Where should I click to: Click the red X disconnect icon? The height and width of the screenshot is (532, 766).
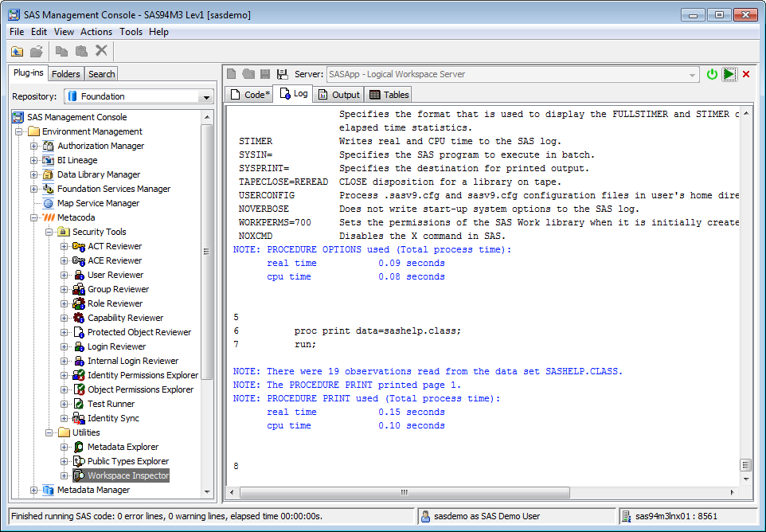[x=746, y=74]
